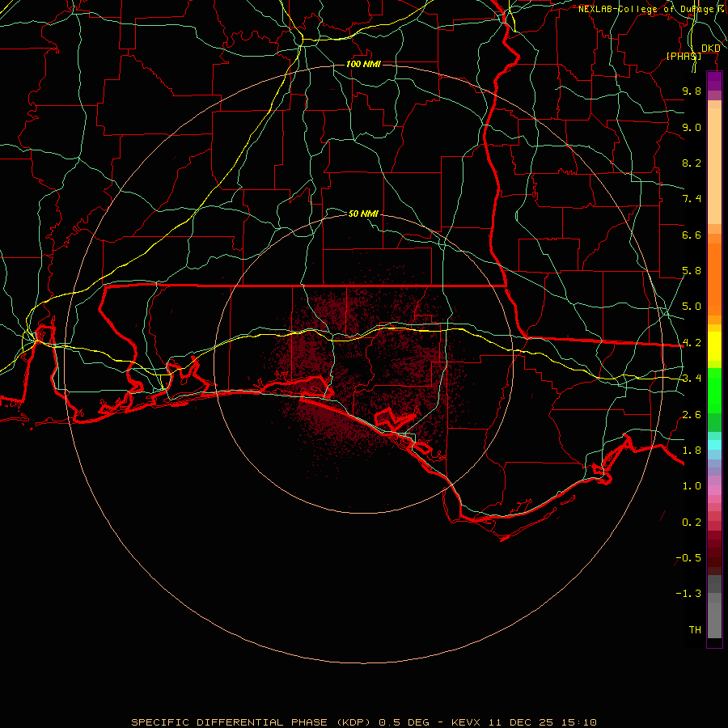Image resolution: width=728 pixels, height=728 pixels.
Task: Click the 2.6 scale value
Action: tap(692, 415)
